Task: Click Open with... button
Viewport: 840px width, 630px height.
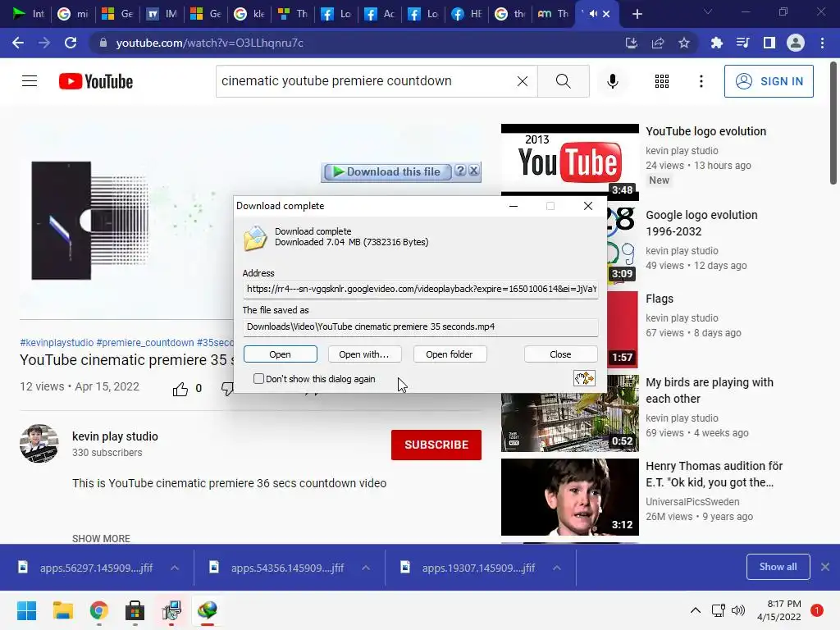Action: [x=363, y=354]
